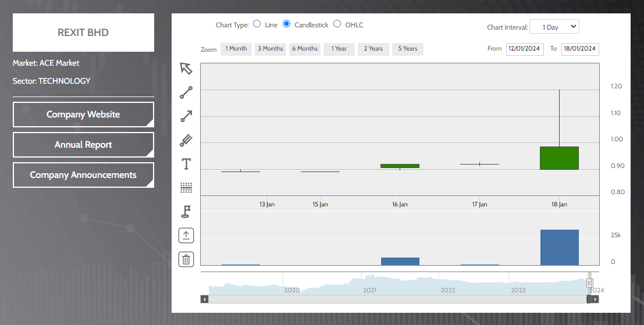Viewport: 644px width, 325px height.
Task: Zoom chart to 3 Months
Action: (x=271, y=49)
